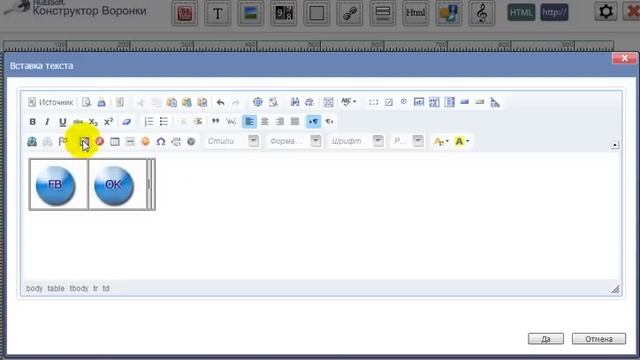Select the OK button image
This screenshot has height=360, width=640.
point(114,185)
